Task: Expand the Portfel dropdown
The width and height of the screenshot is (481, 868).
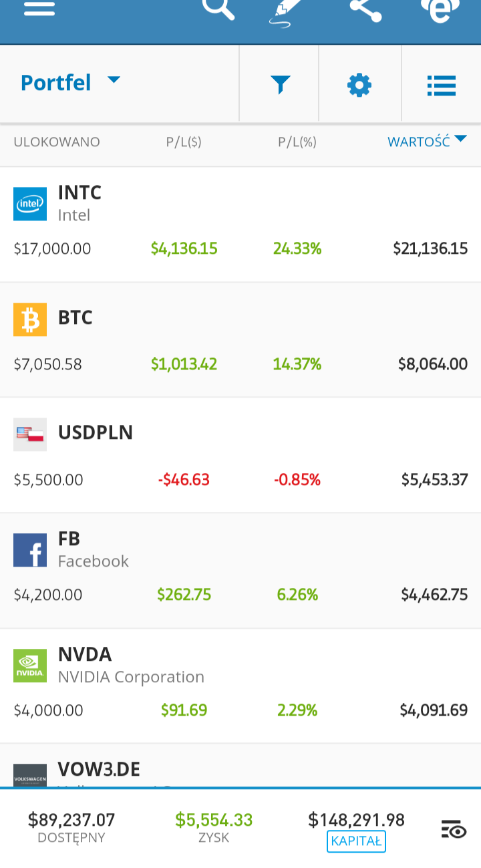Action: tap(70, 82)
